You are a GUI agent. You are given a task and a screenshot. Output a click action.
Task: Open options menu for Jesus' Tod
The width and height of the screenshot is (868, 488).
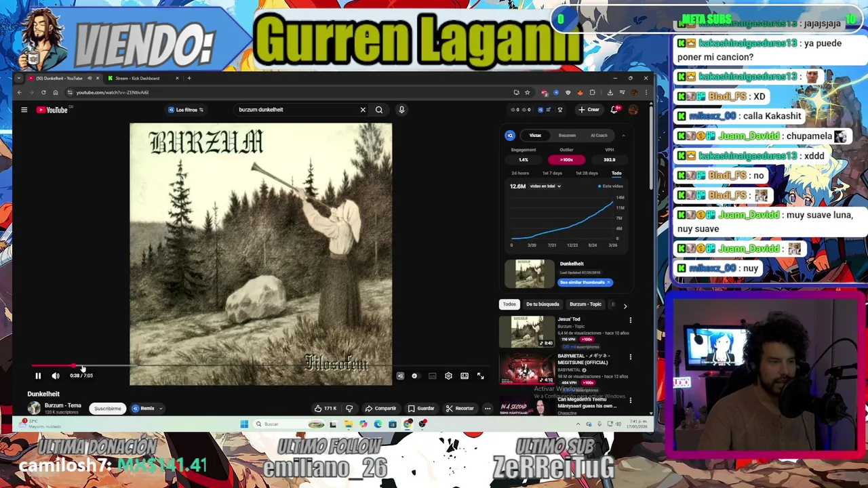(x=631, y=320)
